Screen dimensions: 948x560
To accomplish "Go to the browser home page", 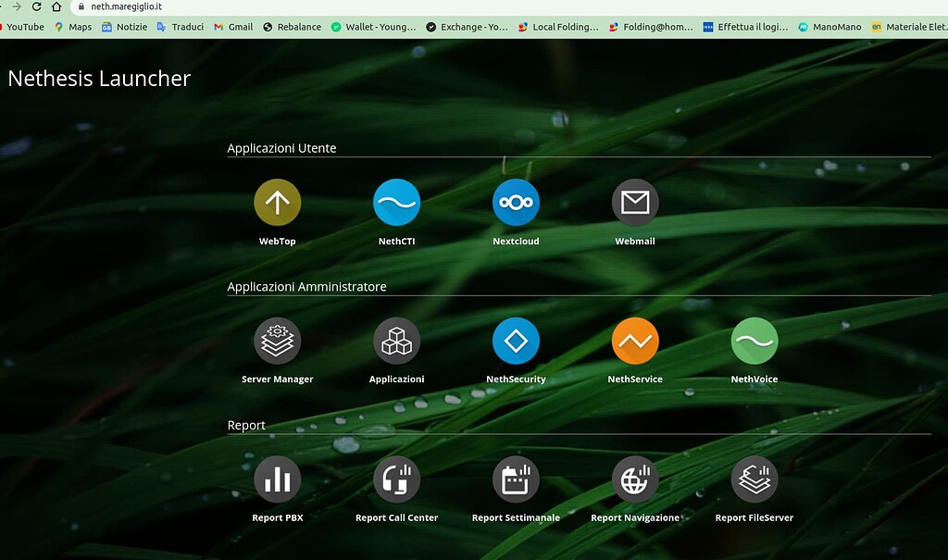I will pos(56,6).
